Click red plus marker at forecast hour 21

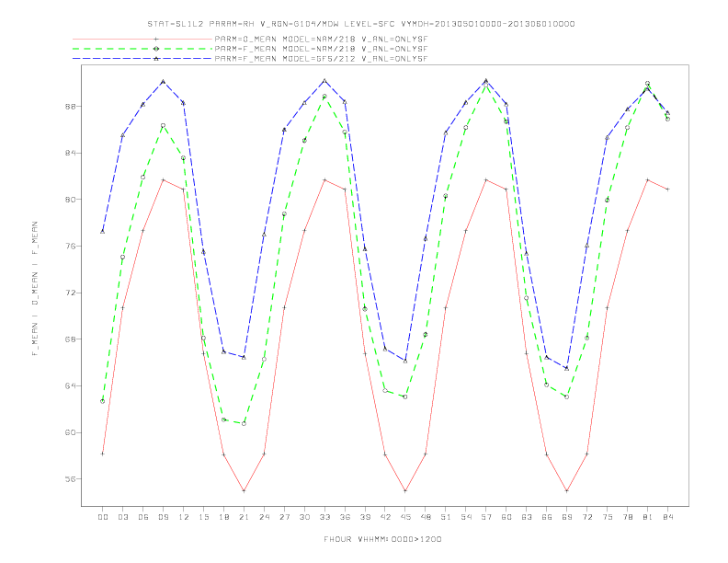[244, 491]
